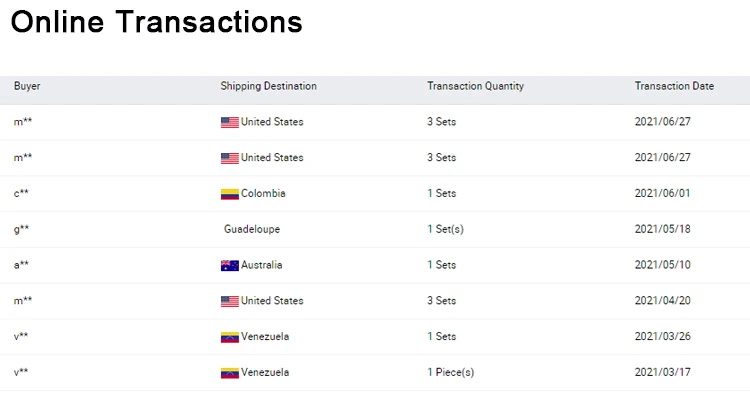Click the Buyer column header

pos(27,86)
